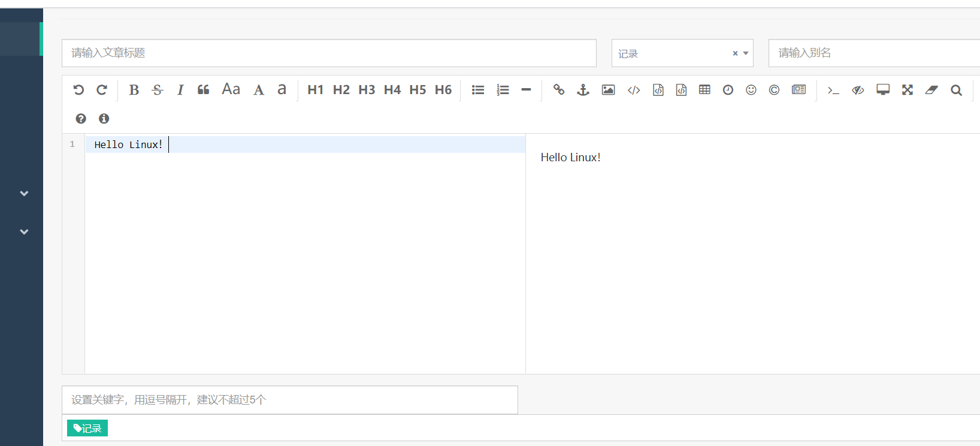Viewport: 980px width, 446px height.
Task: Focus the keywords input field
Action: click(290, 400)
